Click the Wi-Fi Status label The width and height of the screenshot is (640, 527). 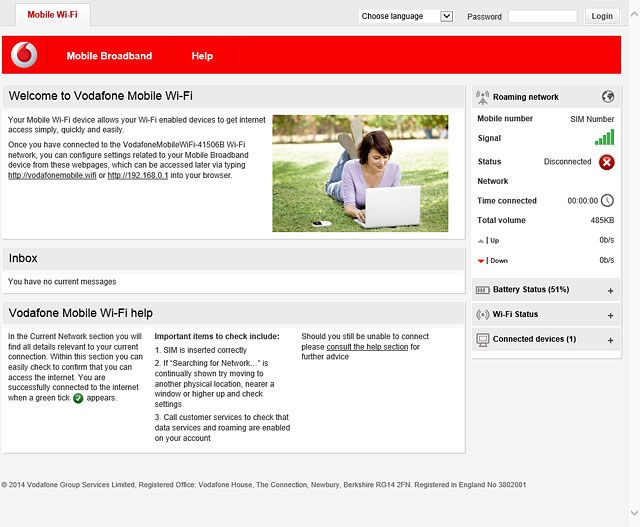point(515,314)
